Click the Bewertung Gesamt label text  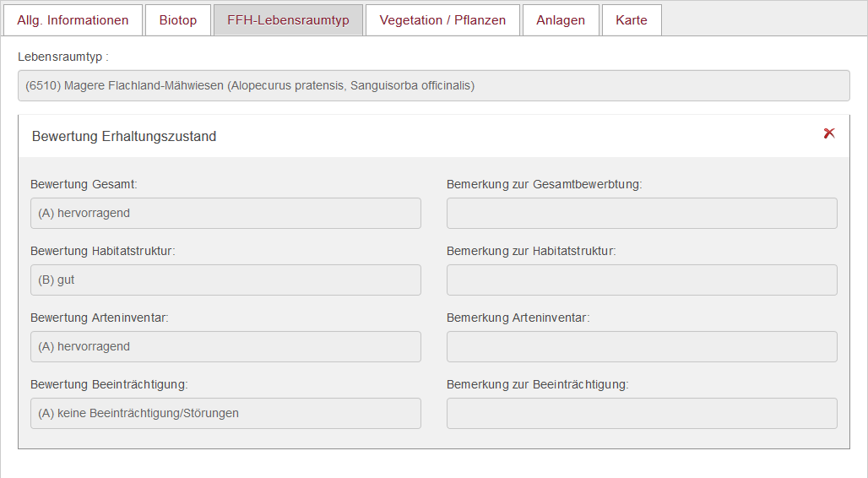point(84,184)
